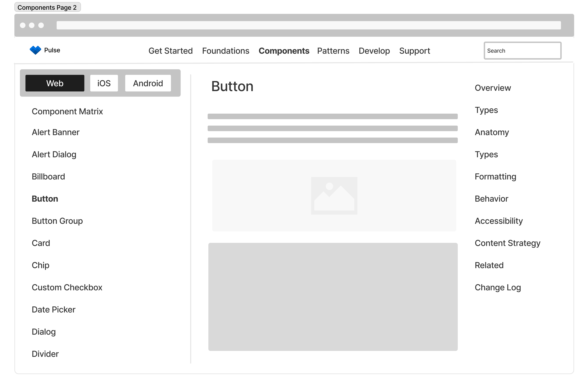This screenshot has width=588, height=388.
Task: Open the Change Log link
Action: click(x=498, y=287)
